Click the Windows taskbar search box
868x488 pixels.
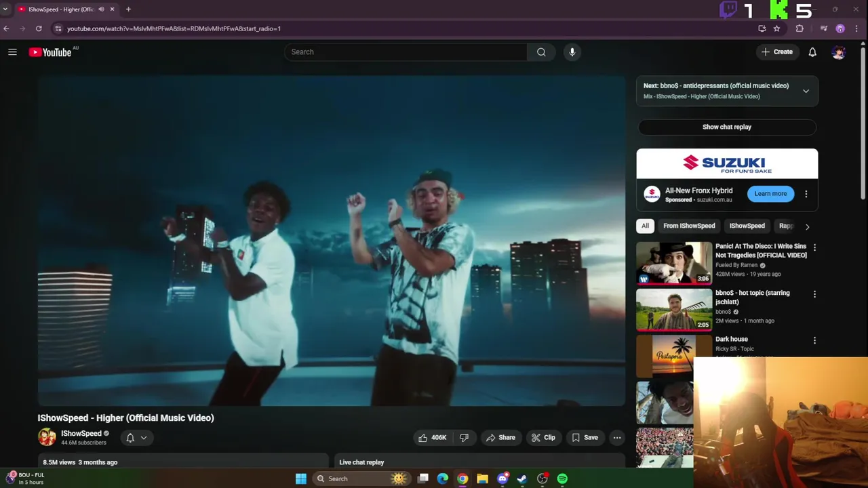(362, 479)
